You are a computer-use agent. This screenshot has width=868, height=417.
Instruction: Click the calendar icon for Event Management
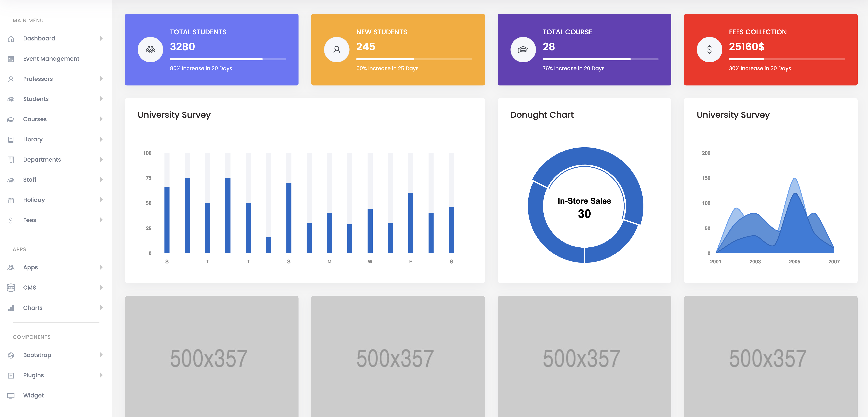click(x=11, y=59)
